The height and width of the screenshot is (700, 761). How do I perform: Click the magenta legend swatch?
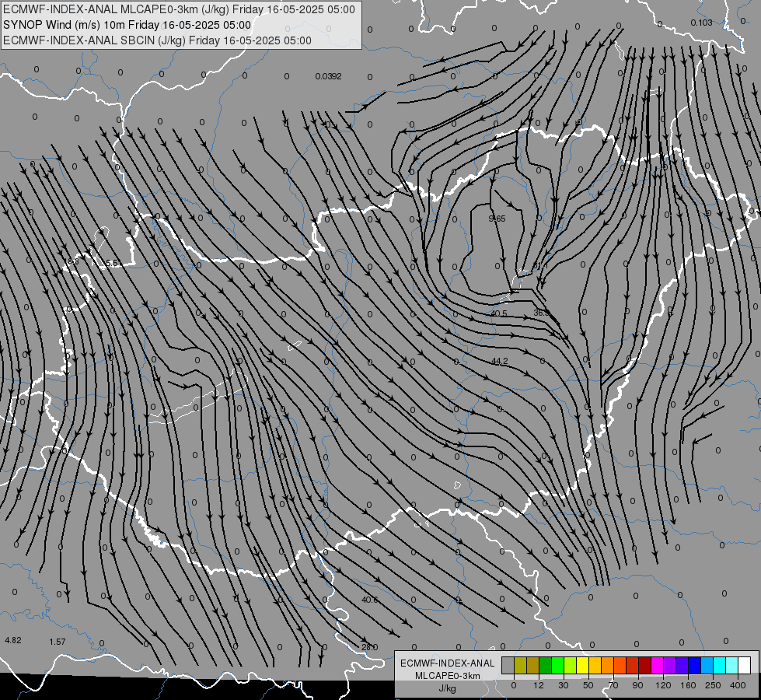658,665
